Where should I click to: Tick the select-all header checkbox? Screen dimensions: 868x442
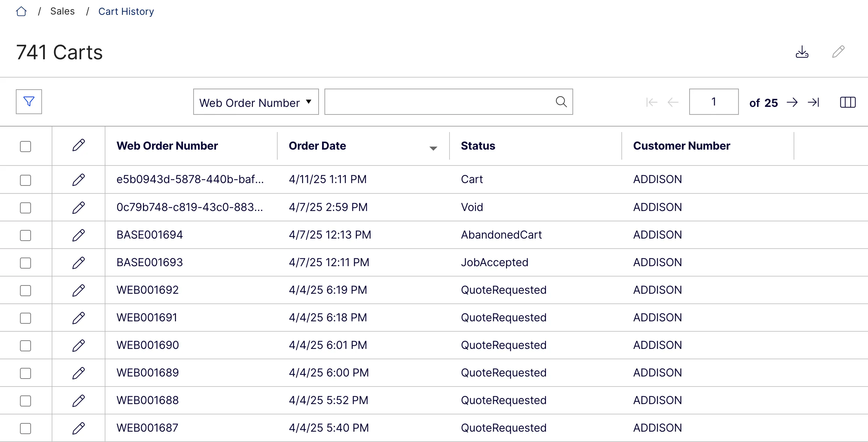click(25, 147)
